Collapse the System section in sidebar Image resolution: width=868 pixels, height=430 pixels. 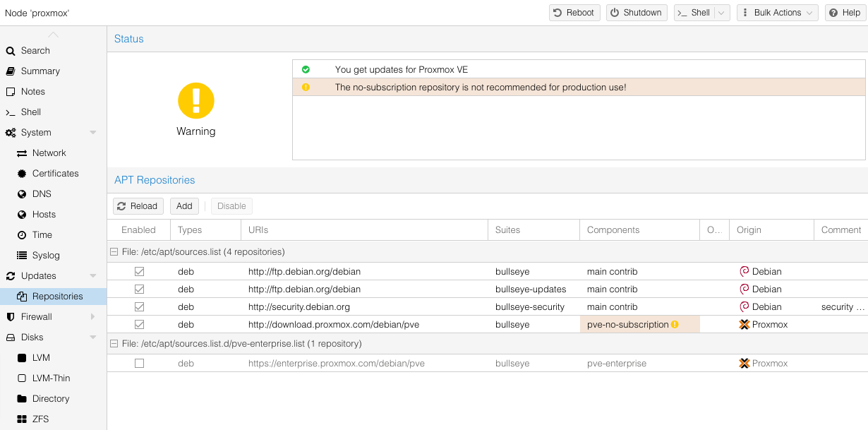93,133
